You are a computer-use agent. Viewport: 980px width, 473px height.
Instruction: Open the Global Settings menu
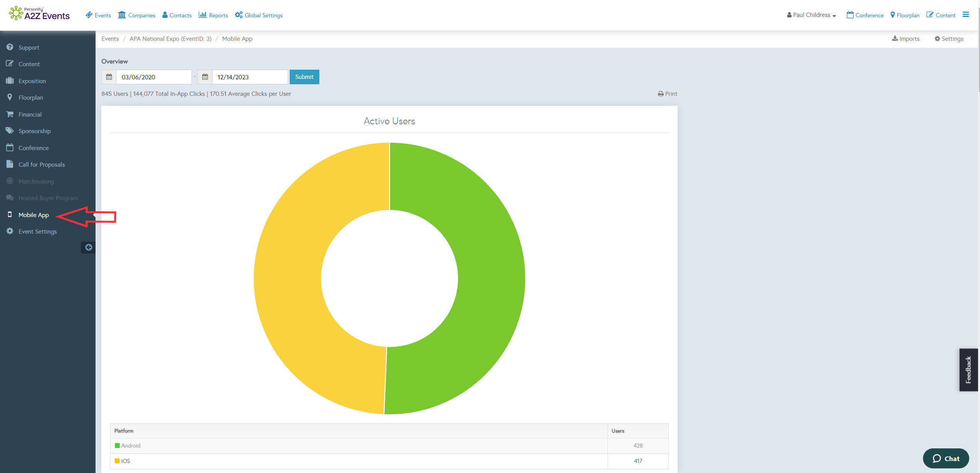tap(259, 15)
